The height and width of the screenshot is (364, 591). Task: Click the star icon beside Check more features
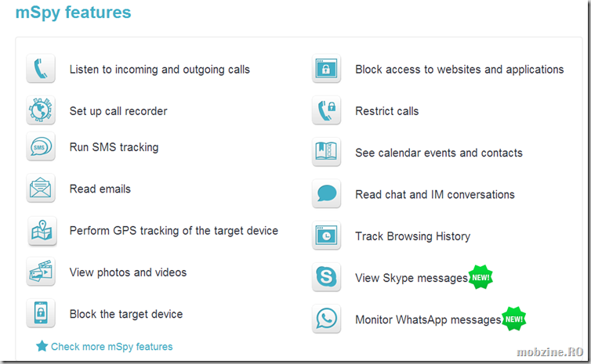[42, 346]
